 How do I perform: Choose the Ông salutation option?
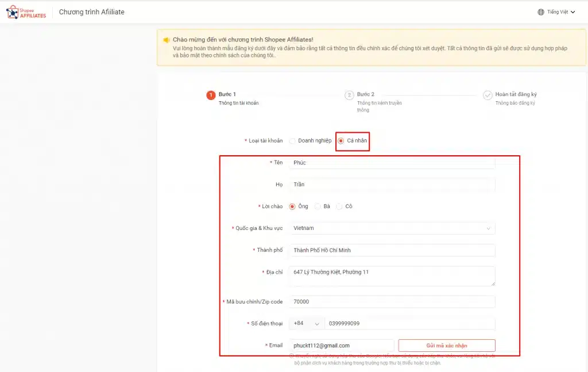(292, 206)
